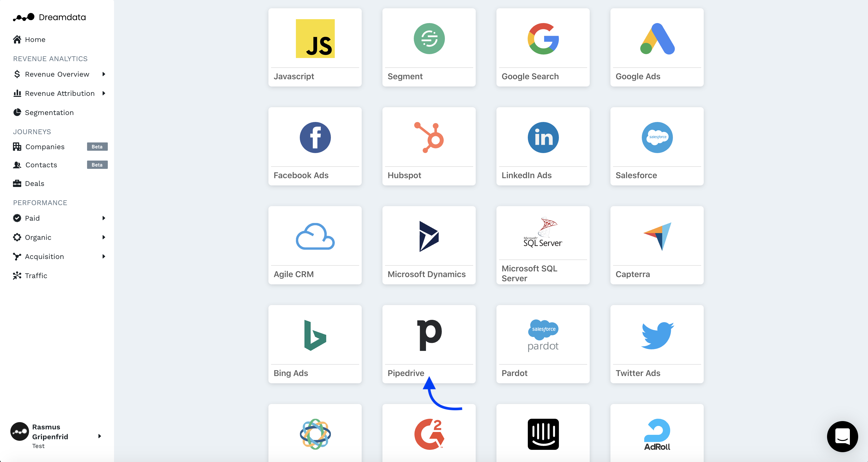Open the Google Ads logo
The width and height of the screenshot is (868, 462).
point(657,38)
